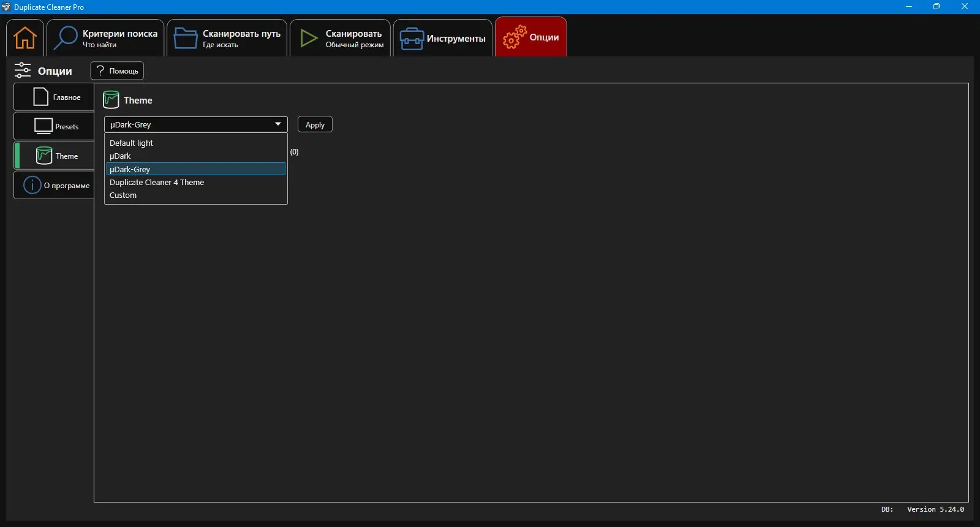Click the toolbox icon for tools
980x527 pixels.
(x=412, y=39)
